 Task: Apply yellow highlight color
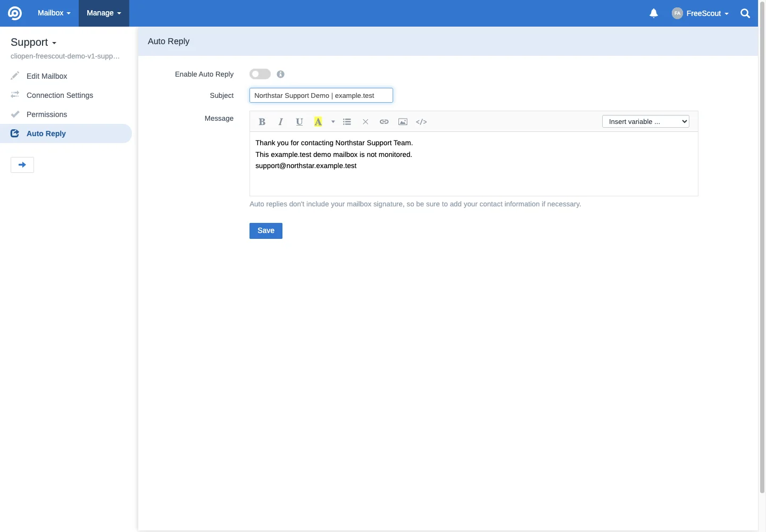pos(318,122)
